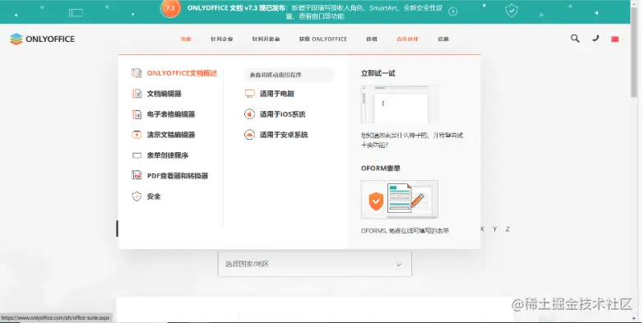This screenshot has width=644, height=323.
Task: Select letter Y in the alphabet filter
Action: [494, 229]
